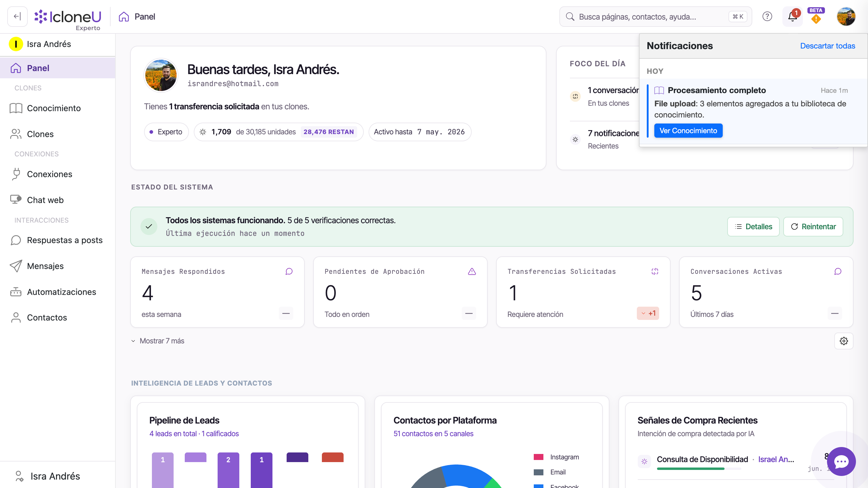Image resolution: width=868 pixels, height=488 pixels.
Task: Click the IcloneU logo
Action: pos(68,17)
